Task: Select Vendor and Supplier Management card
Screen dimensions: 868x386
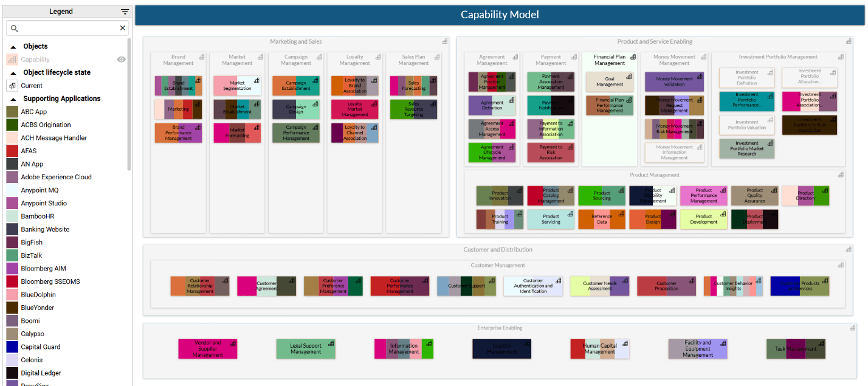Action: coord(208,349)
